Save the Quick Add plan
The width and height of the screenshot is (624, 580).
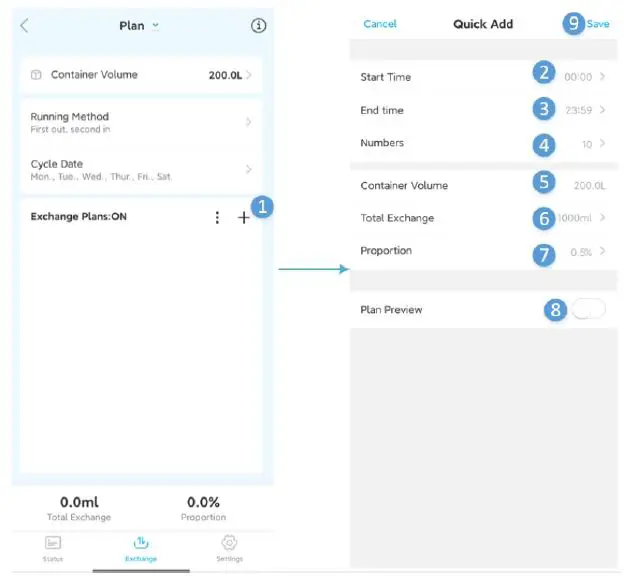coord(598,24)
